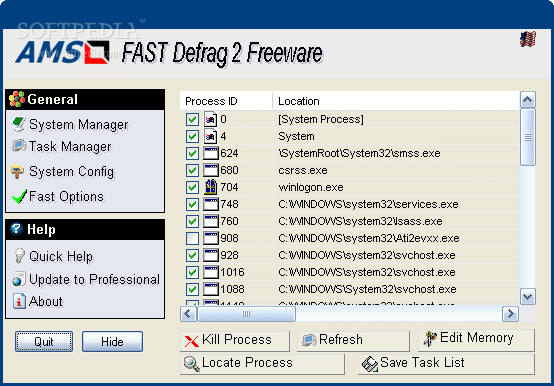Image resolution: width=554 pixels, height=386 pixels.
Task: Click the AMS logo in header
Action: pos(62,53)
